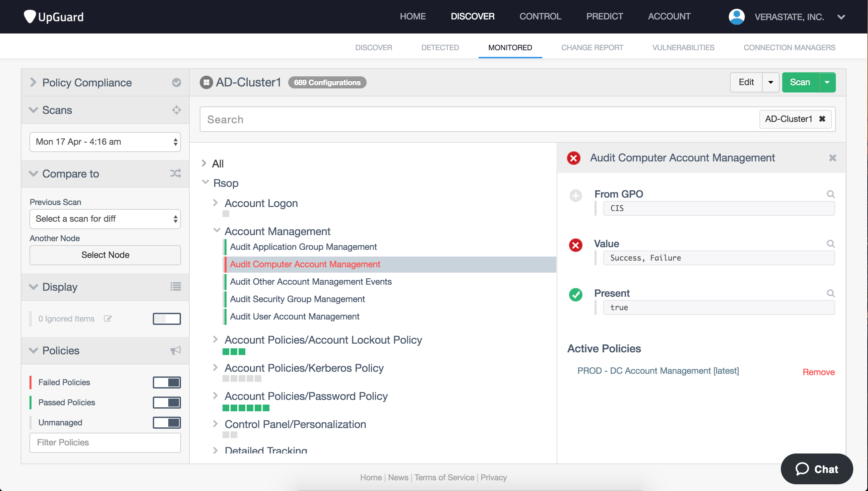Click the Windows node icon beside AD-Cluster1
Screen dimensions: 868x491
[206, 83]
